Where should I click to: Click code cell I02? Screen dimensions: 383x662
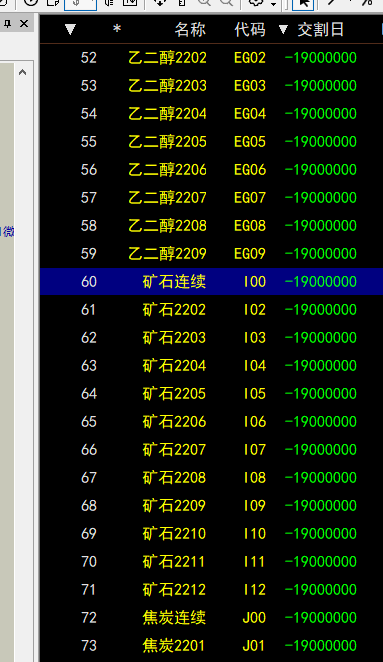(x=255, y=309)
